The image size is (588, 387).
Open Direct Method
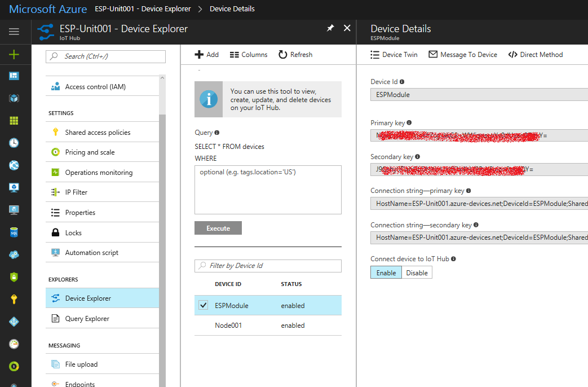(536, 54)
